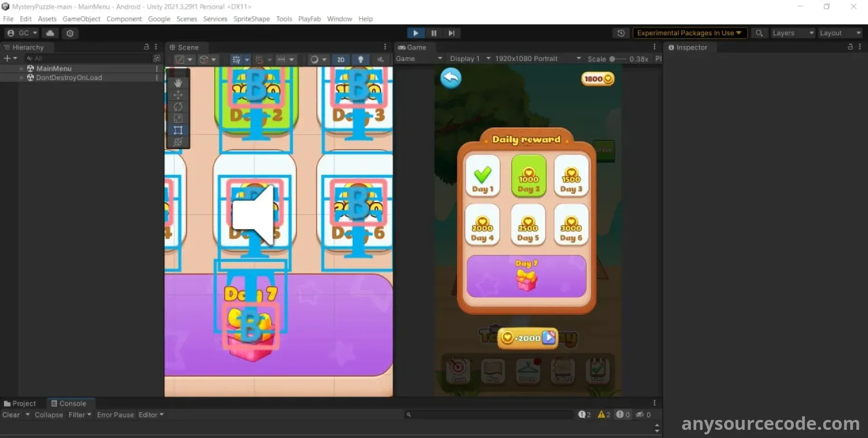
Task: Toggle the 2D view mode button
Action: [340, 59]
